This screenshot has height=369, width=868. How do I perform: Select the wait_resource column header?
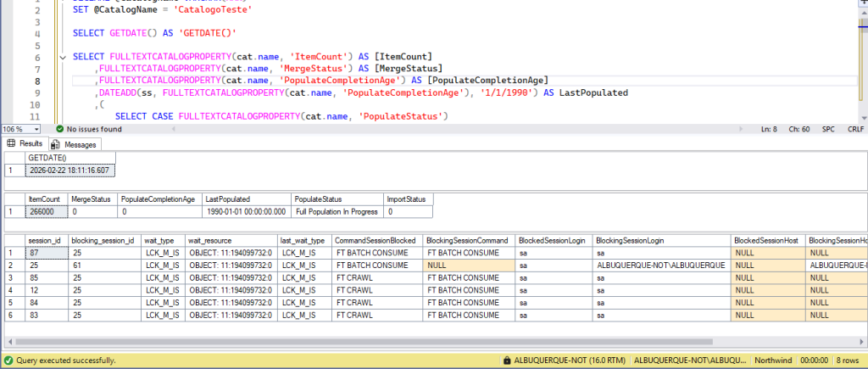[x=210, y=240]
